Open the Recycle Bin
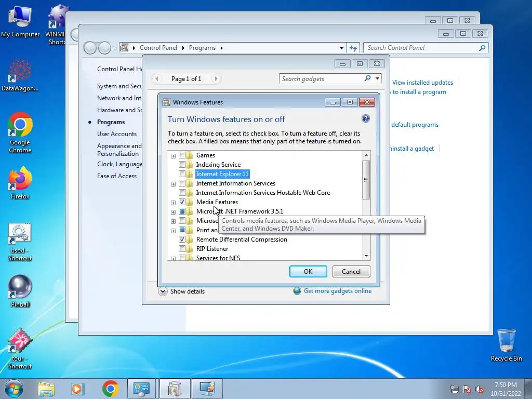Viewport: 532px width, 399px height. [x=506, y=345]
